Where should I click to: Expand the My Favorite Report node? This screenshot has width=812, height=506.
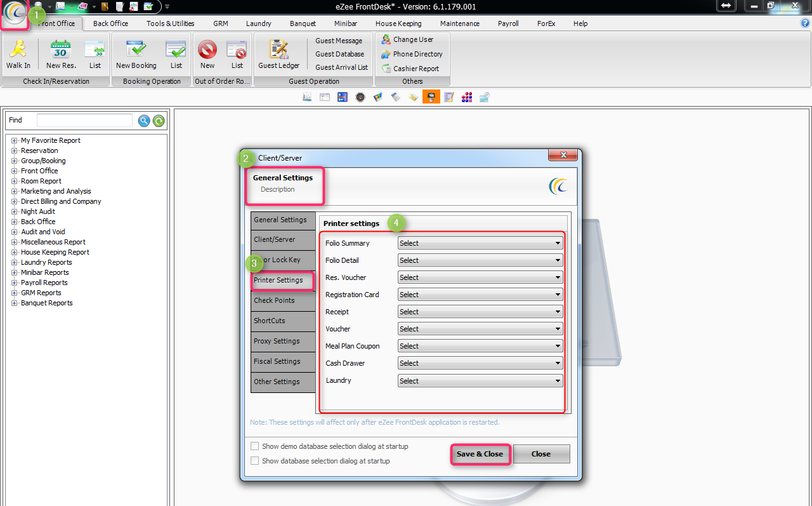point(15,140)
